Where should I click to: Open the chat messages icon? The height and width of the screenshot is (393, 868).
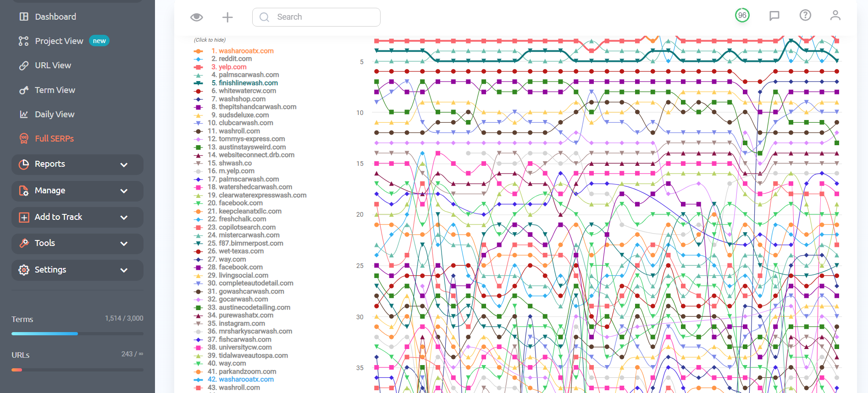(x=774, y=16)
